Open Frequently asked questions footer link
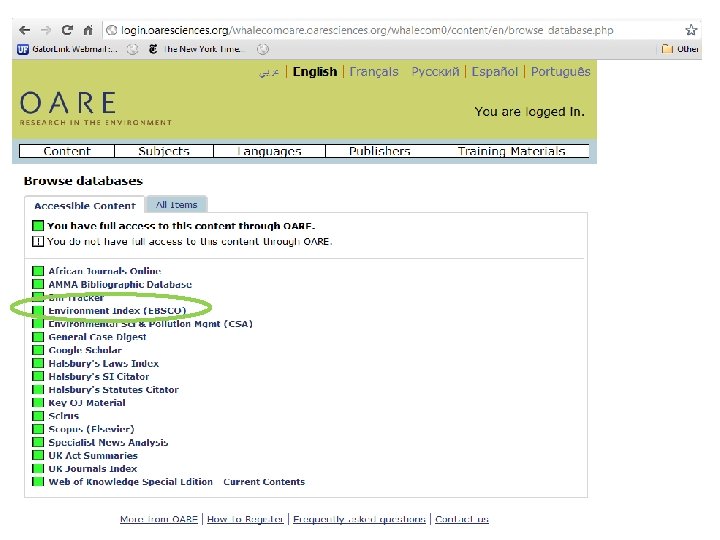This screenshot has width=720, height=540. pyautogui.click(x=360, y=519)
